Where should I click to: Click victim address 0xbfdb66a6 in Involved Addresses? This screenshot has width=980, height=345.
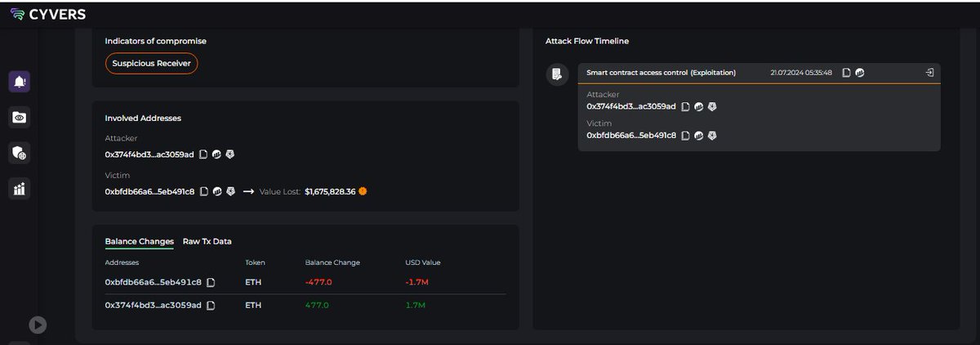(x=149, y=191)
